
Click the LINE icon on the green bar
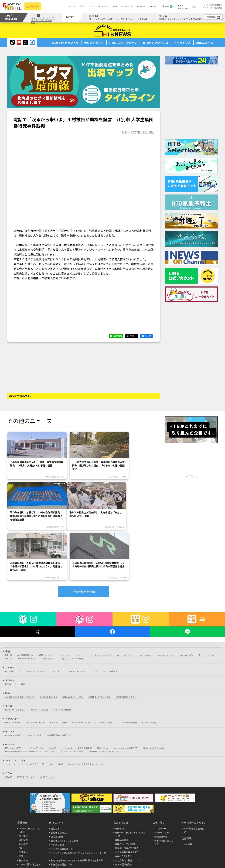[x=187, y=631]
